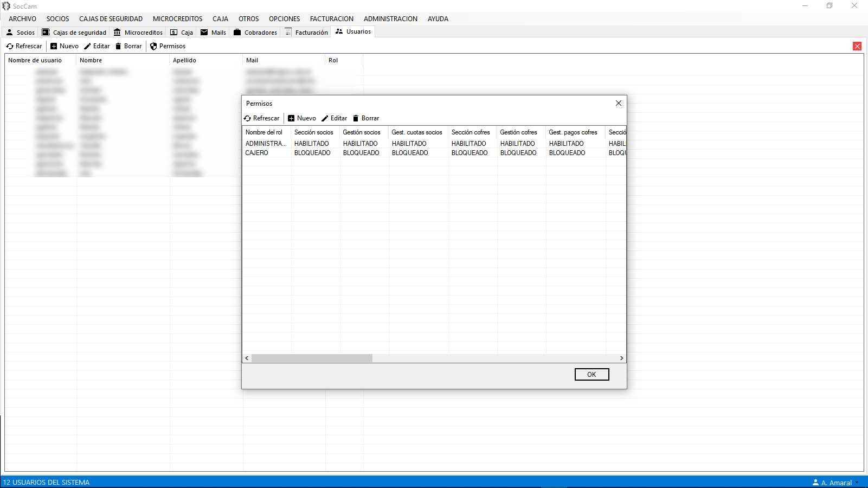Sort by the Mail column header

point(284,60)
